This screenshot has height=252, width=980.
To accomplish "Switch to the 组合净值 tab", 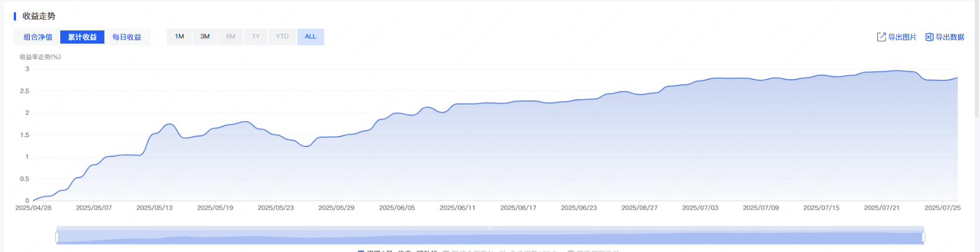I will [38, 37].
